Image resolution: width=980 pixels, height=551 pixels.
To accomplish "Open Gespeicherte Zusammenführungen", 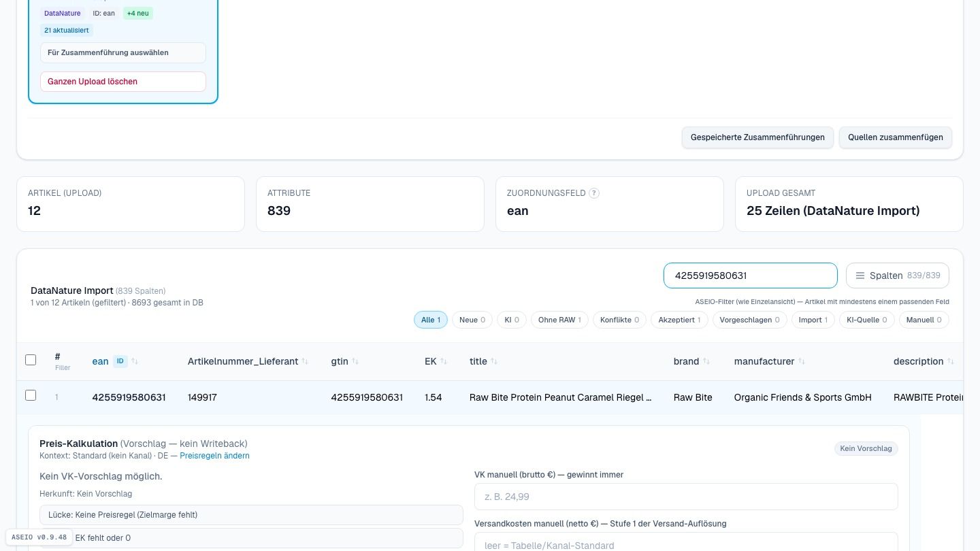I will (757, 137).
